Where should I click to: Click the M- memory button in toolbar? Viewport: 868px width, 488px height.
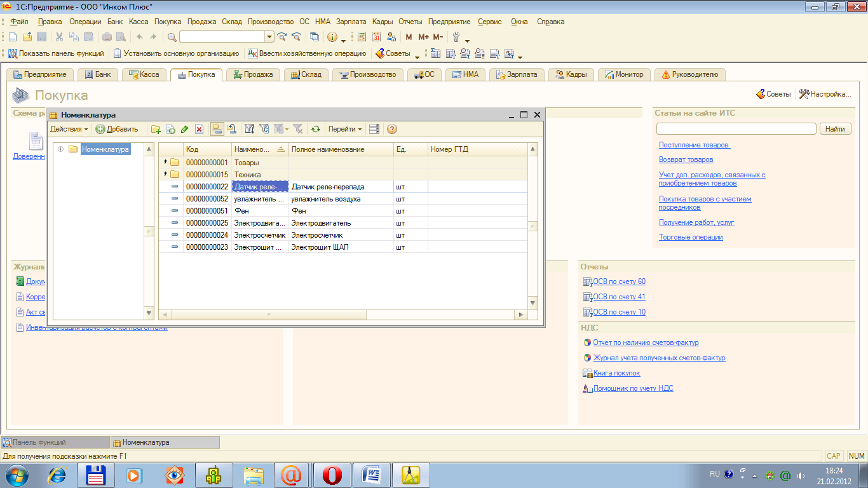click(x=438, y=37)
